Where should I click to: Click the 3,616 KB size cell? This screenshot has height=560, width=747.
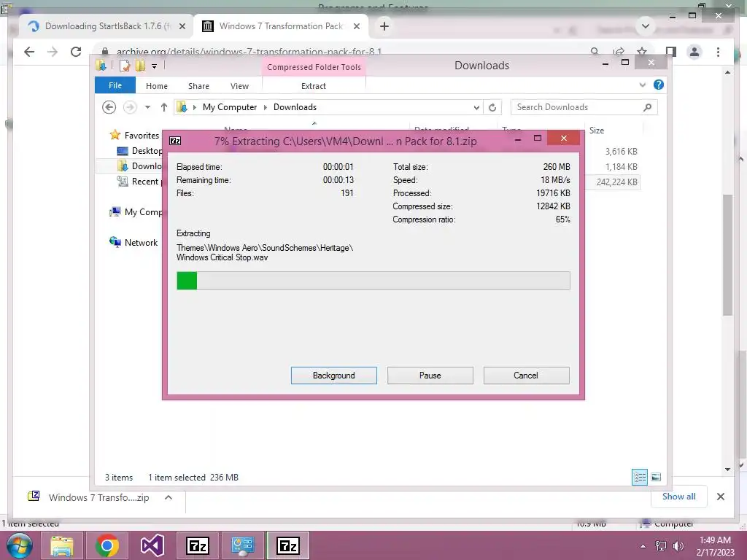(622, 152)
